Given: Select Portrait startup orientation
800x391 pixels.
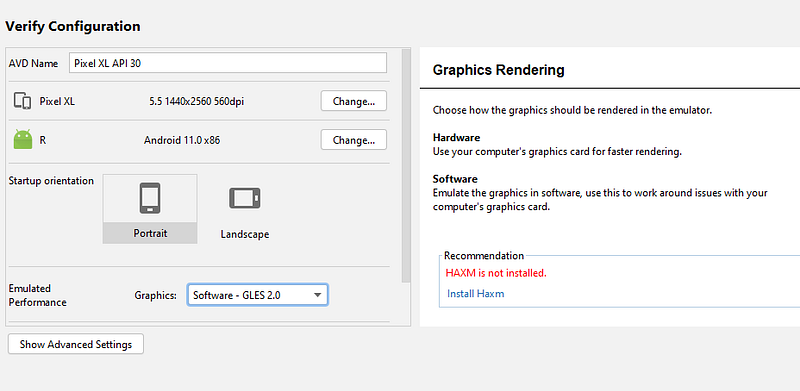Looking at the screenshot, I should (150, 209).
